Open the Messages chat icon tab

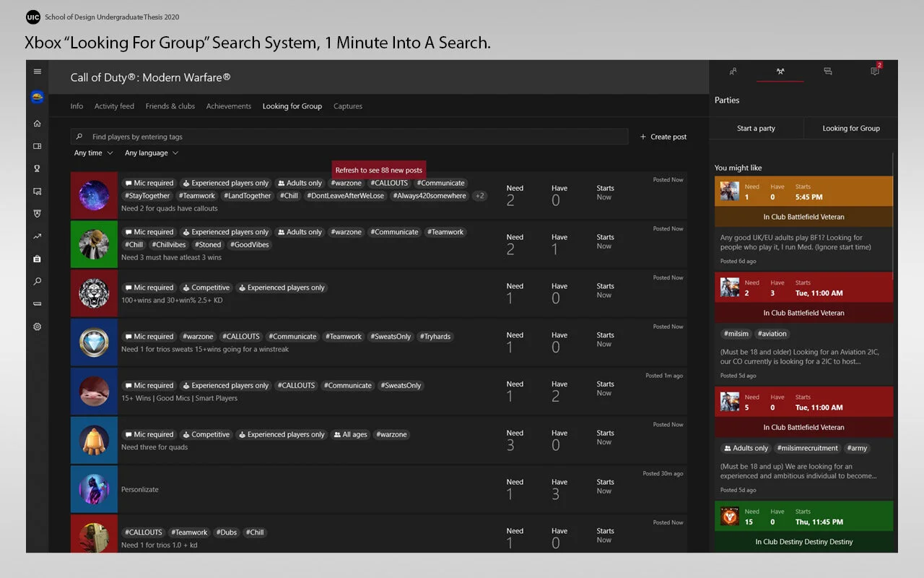point(827,72)
